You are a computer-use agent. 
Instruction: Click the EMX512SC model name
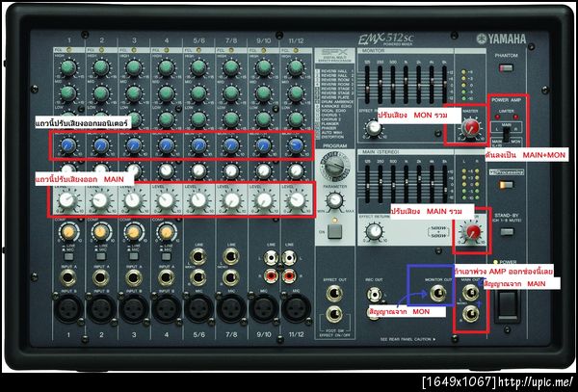click(385, 39)
